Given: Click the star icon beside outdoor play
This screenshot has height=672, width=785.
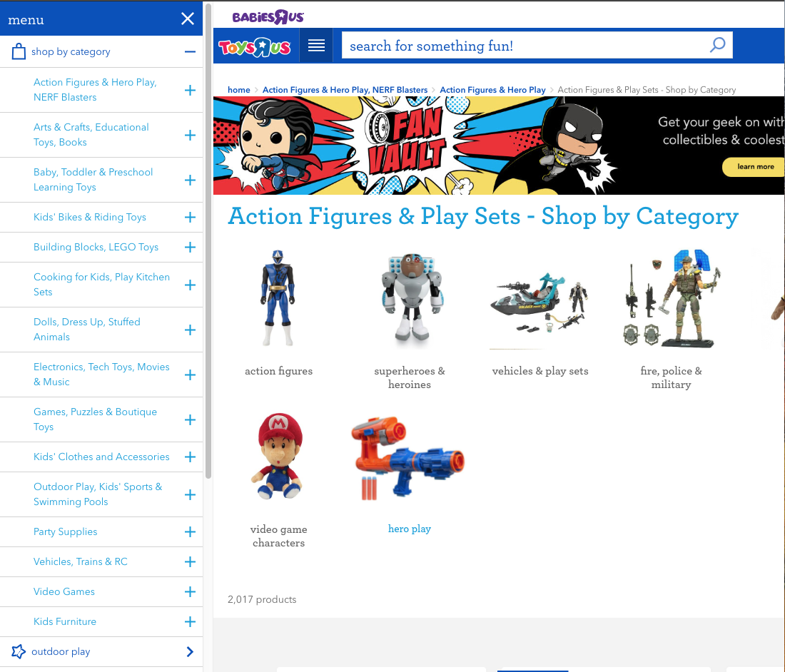Looking at the screenshot, I should [19, 651].
